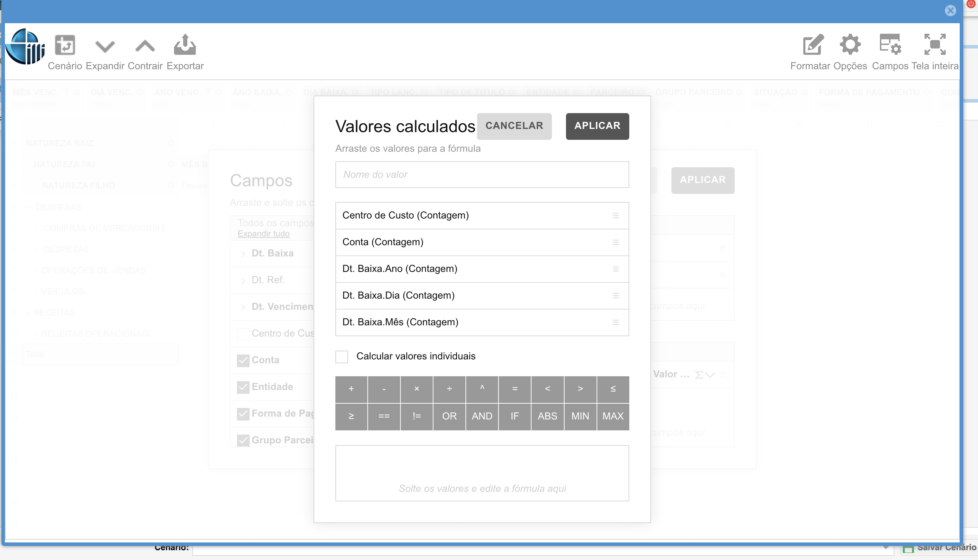The image size is (978, 560).
Task: Click the Exportar icon
Action: pyautogui.click(x=185, y=45)
